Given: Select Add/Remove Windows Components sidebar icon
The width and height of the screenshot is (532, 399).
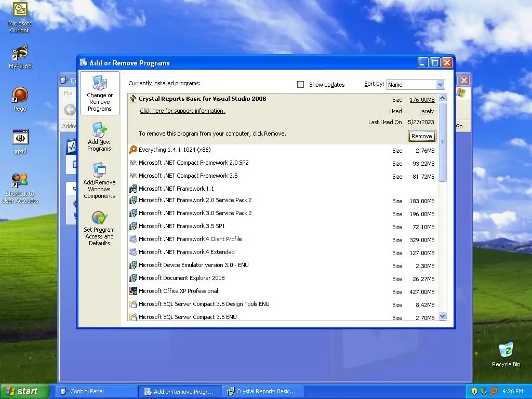Looking at the screenshot, I should tap(99, 181).
